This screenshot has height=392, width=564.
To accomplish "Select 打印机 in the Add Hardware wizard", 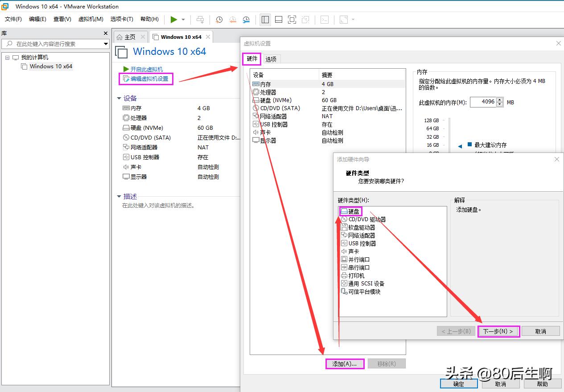I will [x=356, y=275].
